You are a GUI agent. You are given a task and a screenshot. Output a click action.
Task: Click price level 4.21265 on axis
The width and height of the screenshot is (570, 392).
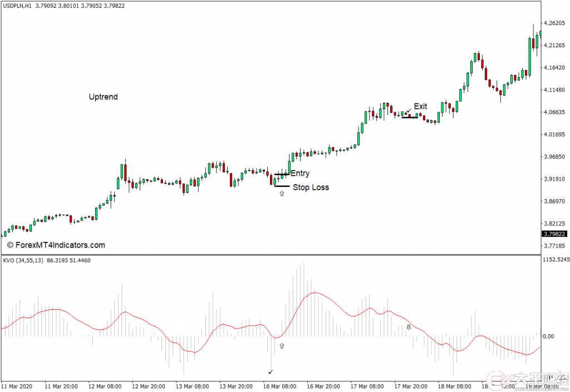point(554,45)
